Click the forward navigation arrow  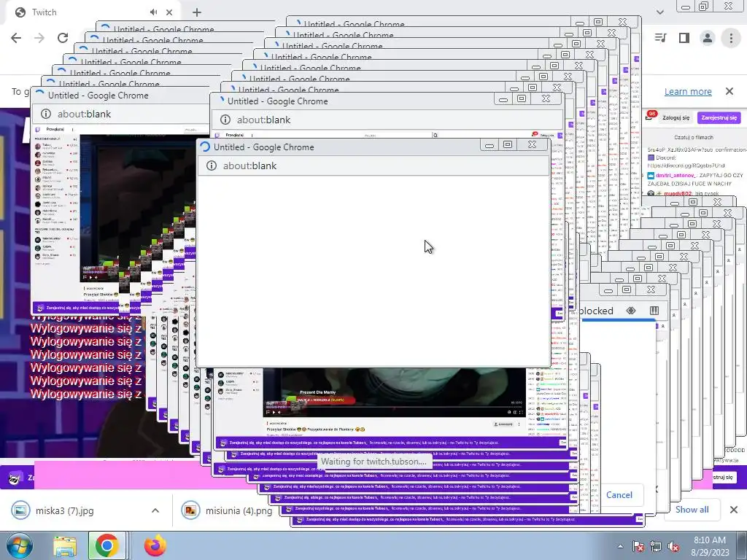click(x=39, y=38)
